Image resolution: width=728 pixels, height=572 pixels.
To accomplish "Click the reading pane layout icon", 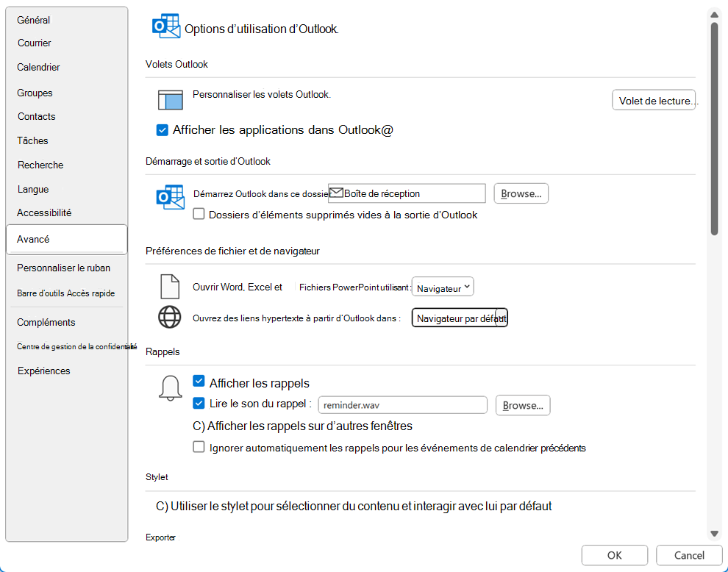I will point(171,100).
